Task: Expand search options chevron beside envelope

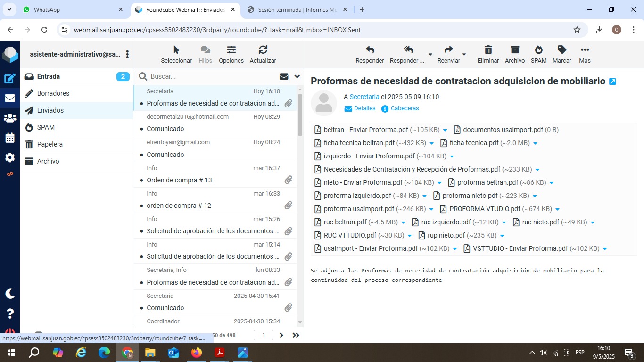Action: [297, 76]
